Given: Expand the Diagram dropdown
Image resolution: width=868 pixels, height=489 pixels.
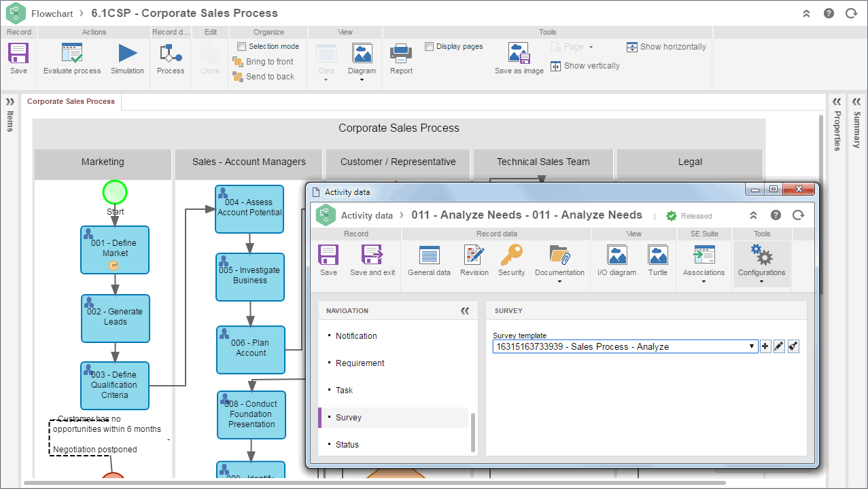Looking at the screenshot, I should tap(362, 62).
